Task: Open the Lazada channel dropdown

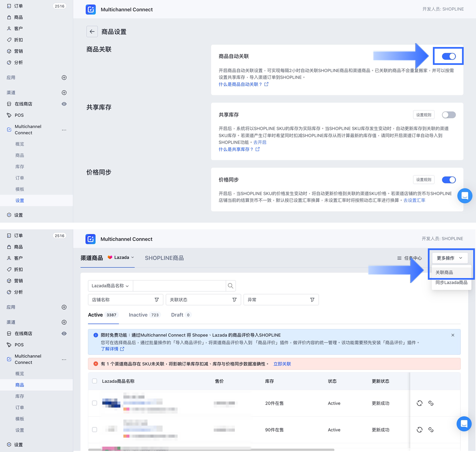Action: (121, 258)
